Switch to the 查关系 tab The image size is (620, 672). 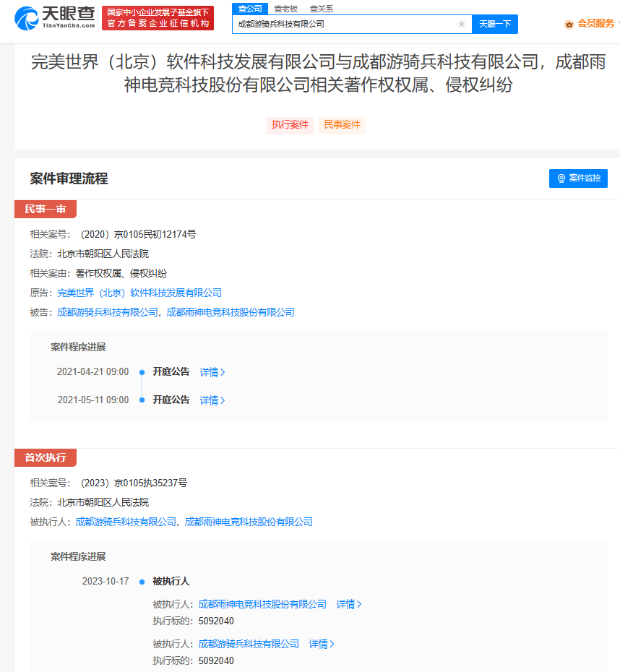point(322,9)
